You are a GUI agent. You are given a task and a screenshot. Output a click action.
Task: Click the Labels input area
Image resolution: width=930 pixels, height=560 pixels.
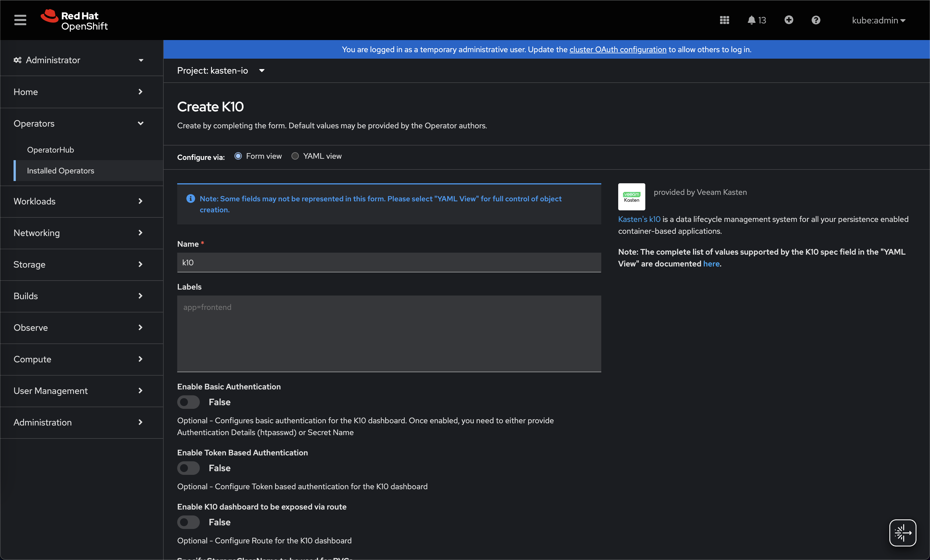pos(389,333)
